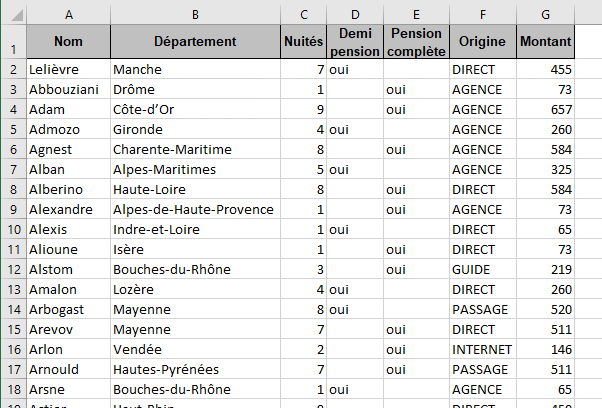Select the amount cell showing 146

coord(545,349)
